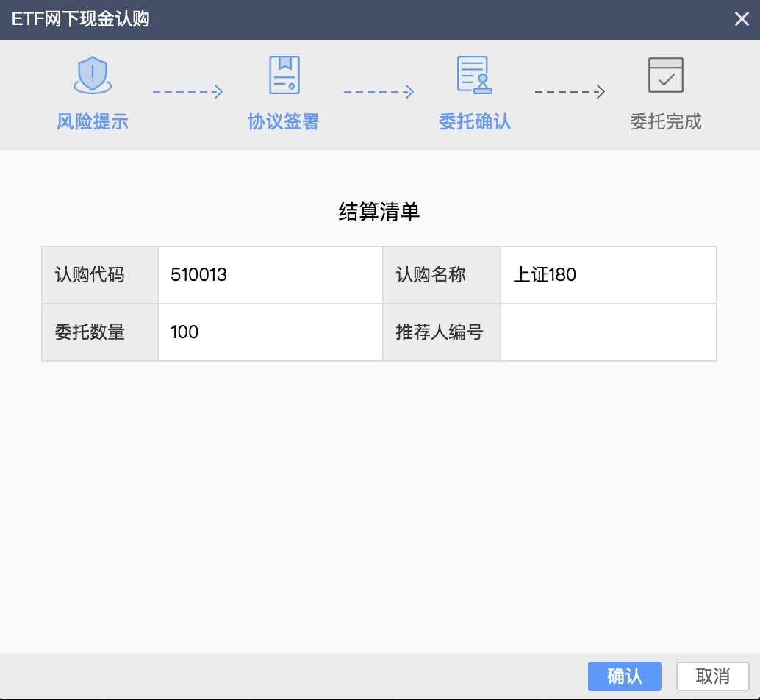Click the agreement signing document icon

pos(284,75)
